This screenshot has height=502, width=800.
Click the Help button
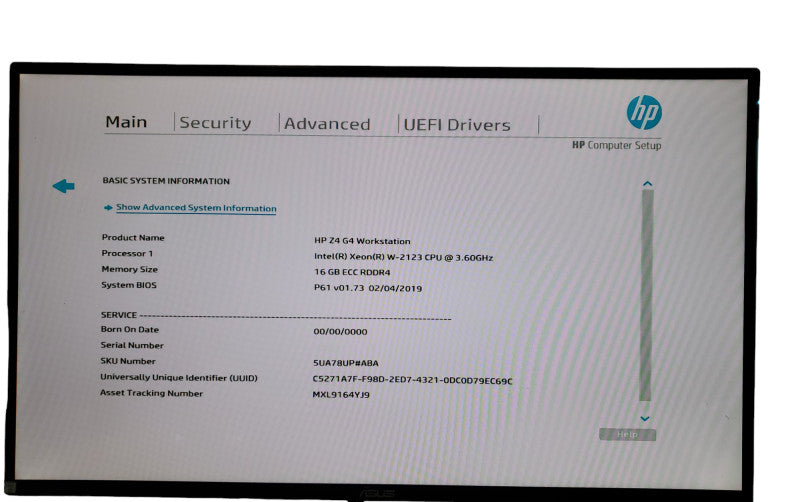click(628, 434)
